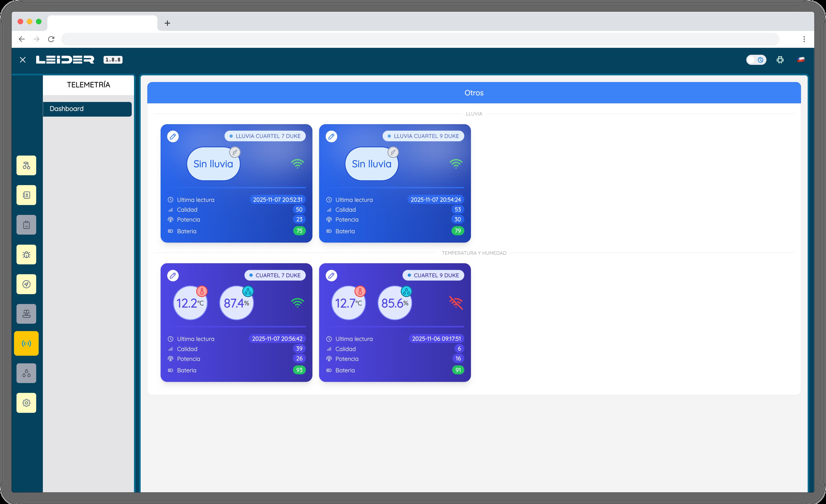Edit the Cuartel 9 Duke temperature card

(x=331, y=276)
